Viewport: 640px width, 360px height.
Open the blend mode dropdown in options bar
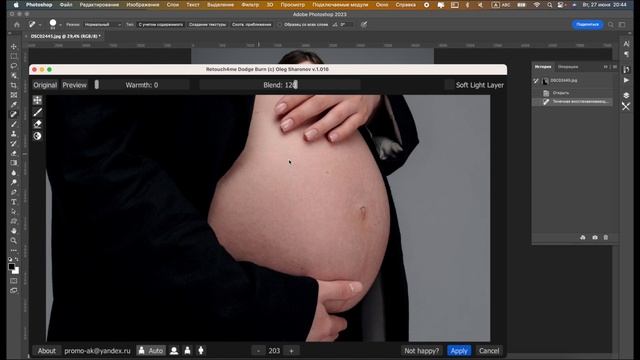pyautogui.click(x=103, y=24)
